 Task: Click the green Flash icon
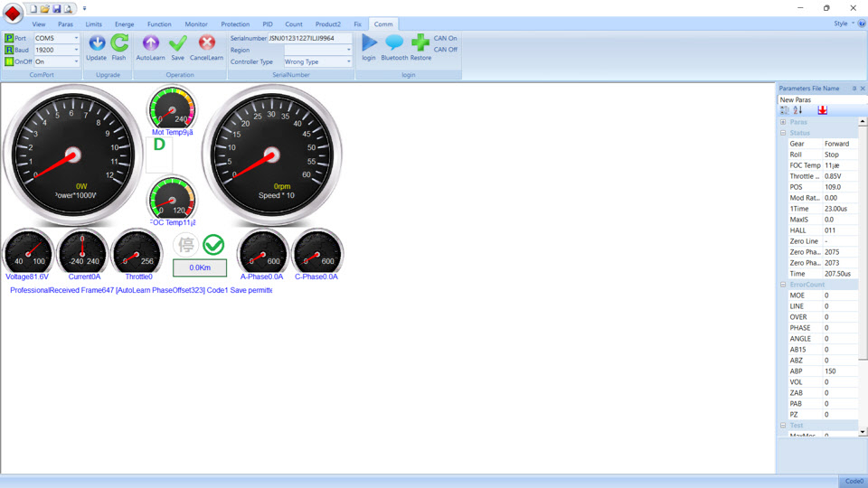tap(119, 43)
